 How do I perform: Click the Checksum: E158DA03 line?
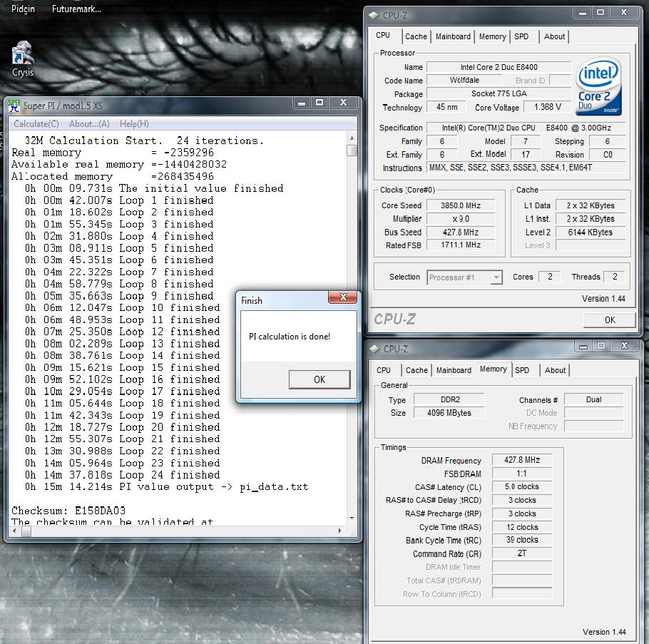pos(68,511)
